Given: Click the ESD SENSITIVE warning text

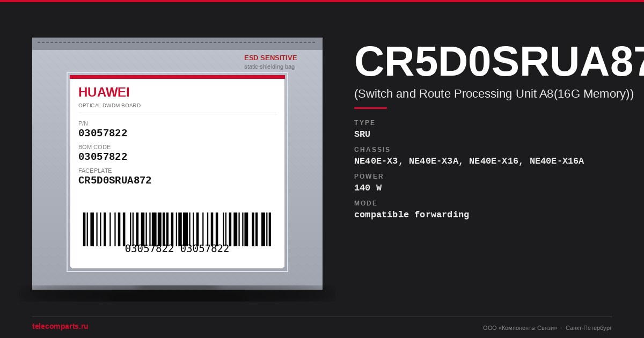Looking at the screenshot, I should [x=270, y=58].
